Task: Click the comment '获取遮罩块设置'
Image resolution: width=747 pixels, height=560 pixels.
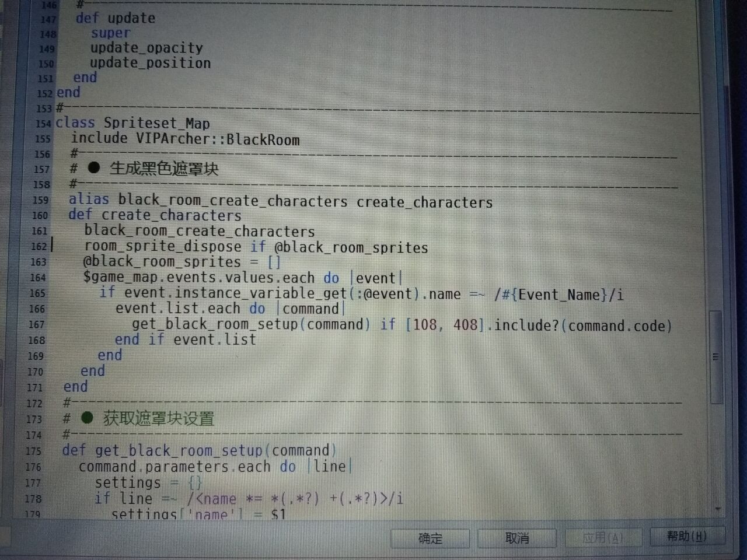Action: pyautogui.click(x=159, y=418)
